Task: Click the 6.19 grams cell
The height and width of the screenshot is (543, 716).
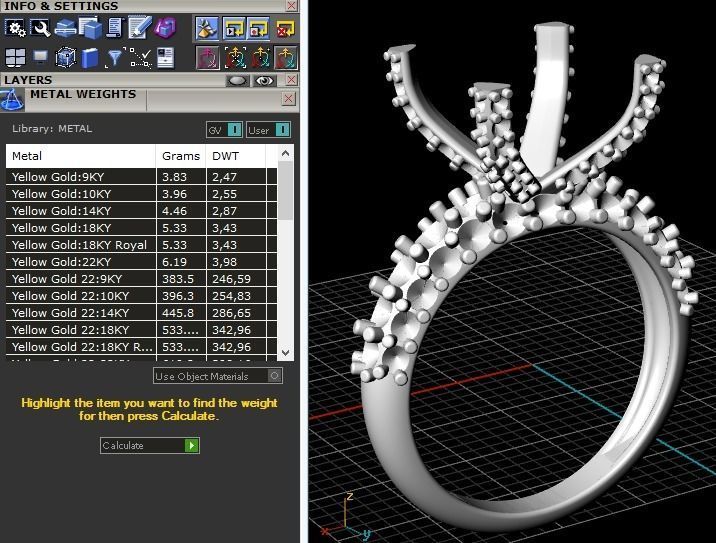Action: pyautogui.click(x=181, y=262)
